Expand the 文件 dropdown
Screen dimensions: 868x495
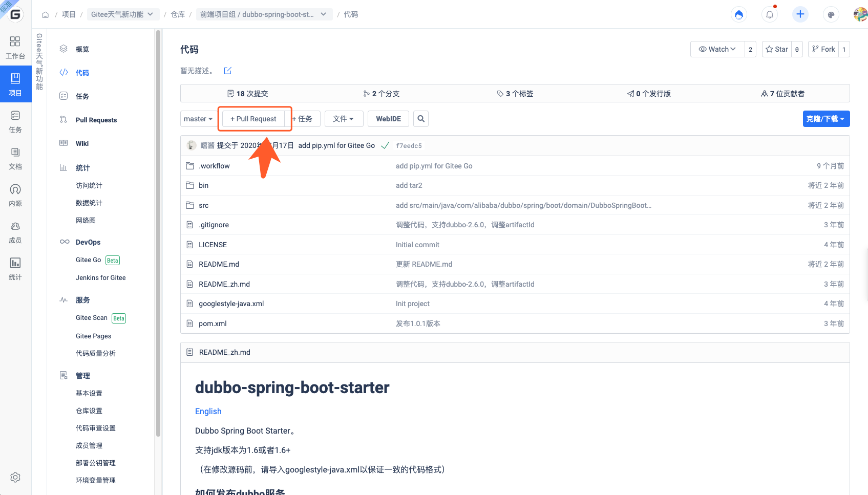point(344,119)
